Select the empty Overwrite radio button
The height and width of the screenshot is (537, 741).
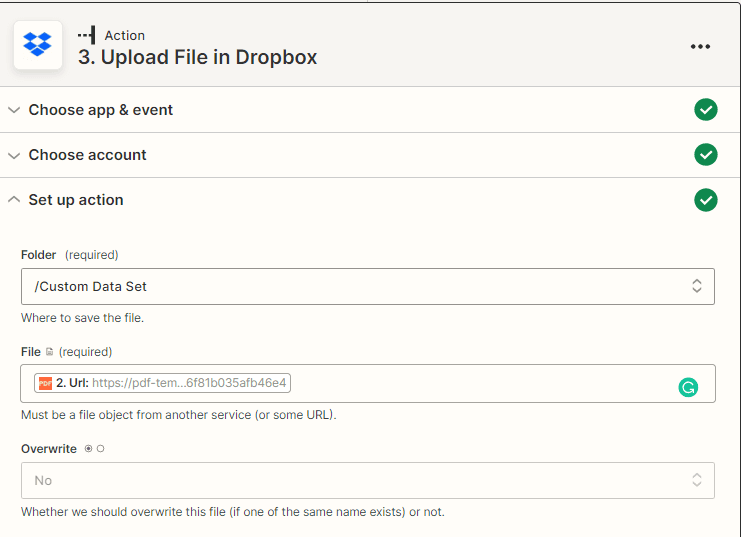click(x=101, y=449)
